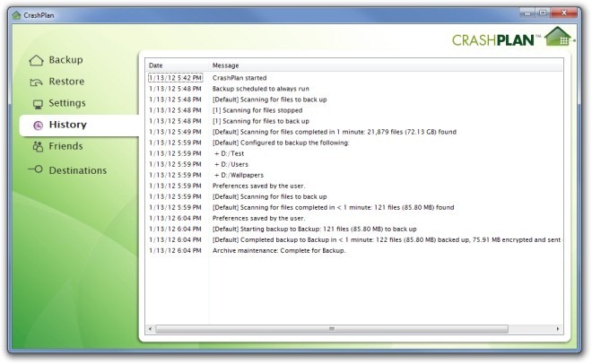Select '[Default] Completed backup to Backup' entry
This screenshot has width=592, height=364.
(387, 240)
